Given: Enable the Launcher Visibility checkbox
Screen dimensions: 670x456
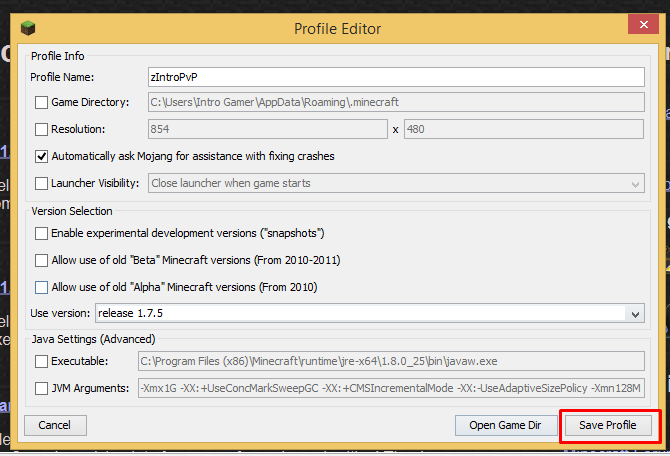Looking at the screenshot, I should point(41,183).
